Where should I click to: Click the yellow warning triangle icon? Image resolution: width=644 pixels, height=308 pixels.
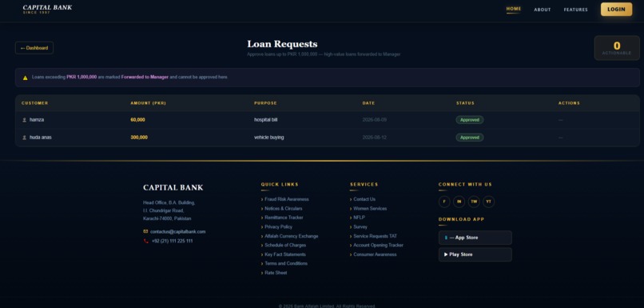click(x=25, y=78)
